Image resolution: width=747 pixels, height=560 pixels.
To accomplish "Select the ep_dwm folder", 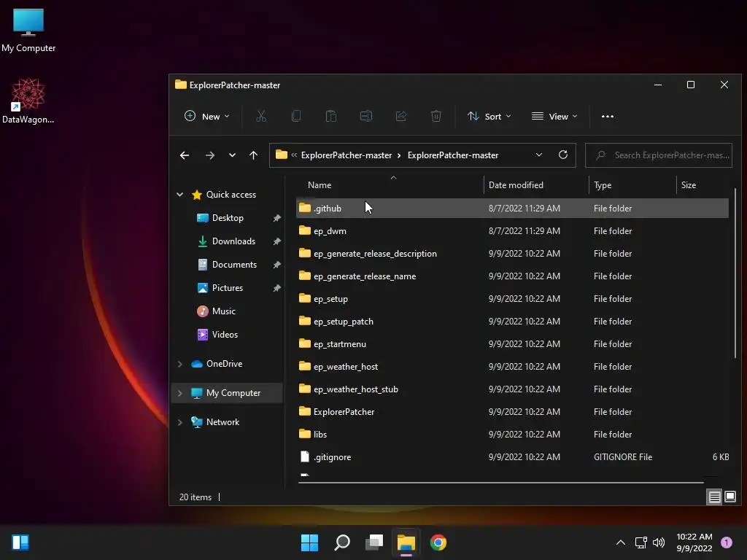I will pos(512,231).
